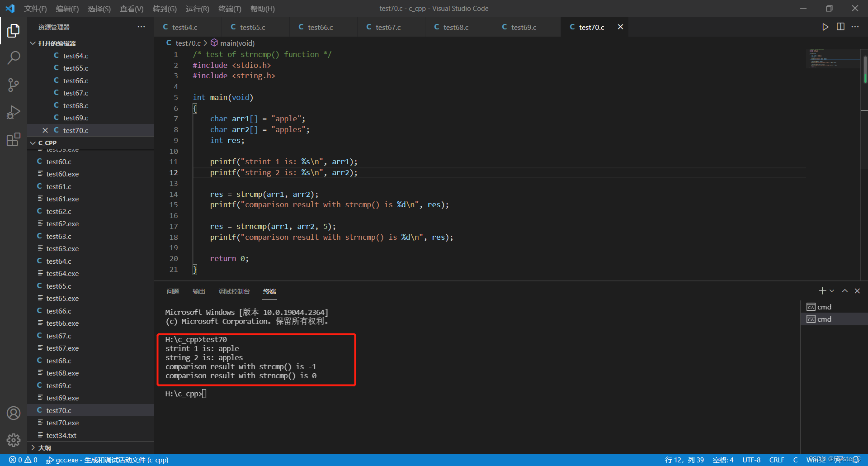Image resolution: width=868 pixels, height=466 pixels.
Task: Open the Search view in activity bar
Action: pos(14,58)
